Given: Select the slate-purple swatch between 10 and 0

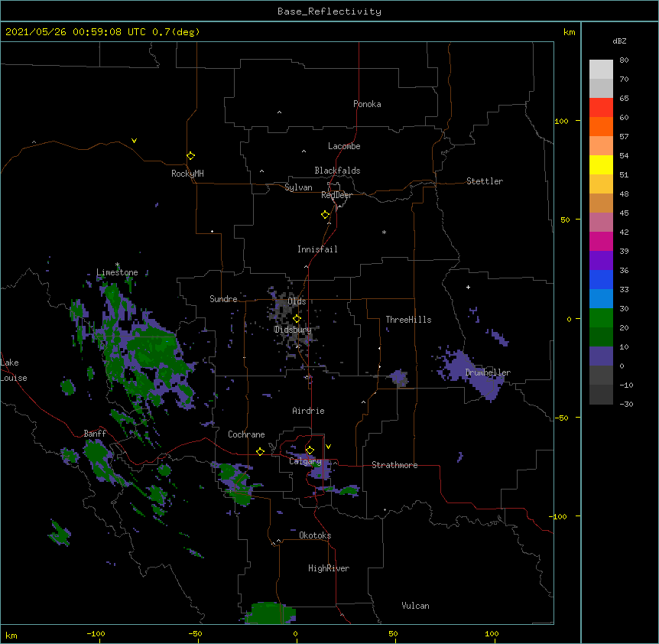Looking at the screenshot, I should coord(601,356).
